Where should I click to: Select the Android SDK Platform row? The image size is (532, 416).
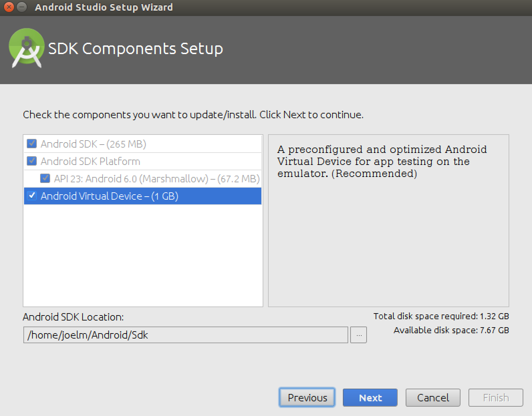(x=91, y=161)
